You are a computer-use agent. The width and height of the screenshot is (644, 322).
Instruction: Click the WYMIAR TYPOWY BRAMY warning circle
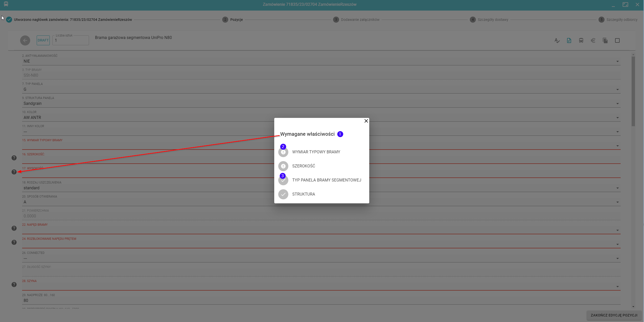(283, 152)
